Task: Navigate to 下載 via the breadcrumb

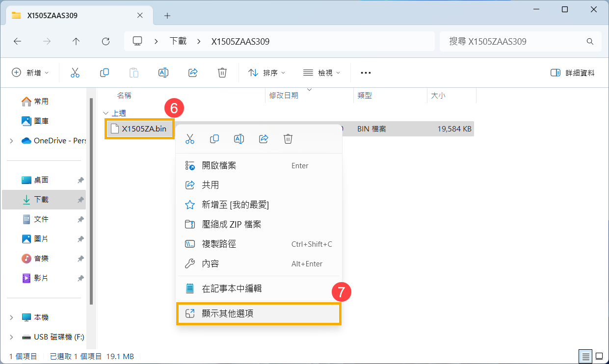Action: point(178,41)
